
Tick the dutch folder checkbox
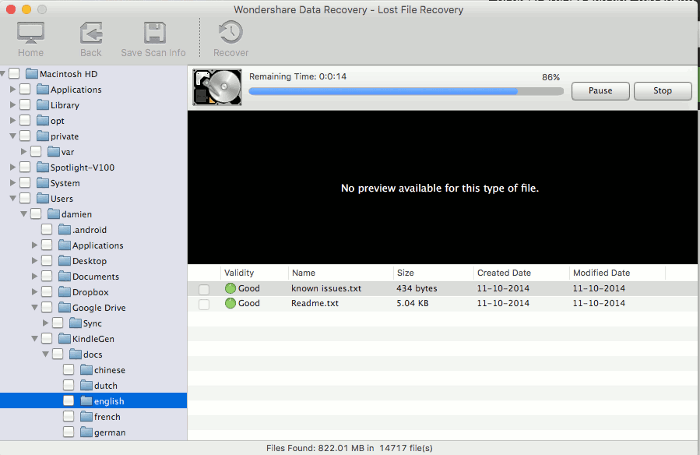[x=68, y=385]
